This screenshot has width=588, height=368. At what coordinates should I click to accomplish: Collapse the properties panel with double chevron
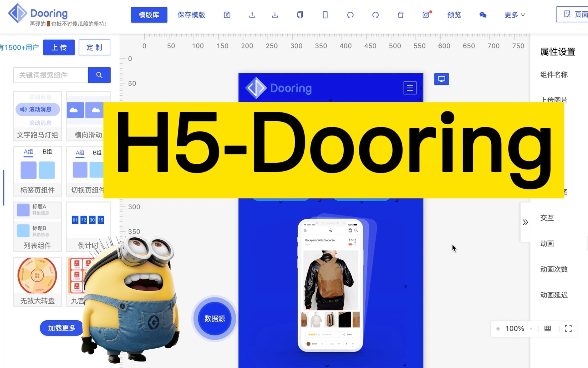525,222
